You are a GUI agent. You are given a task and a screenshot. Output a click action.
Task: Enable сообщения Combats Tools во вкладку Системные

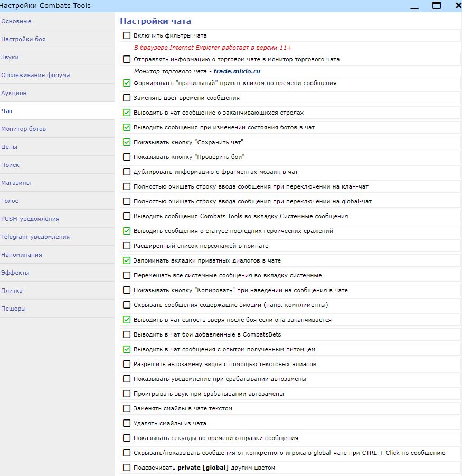click(x=127, y=216)
